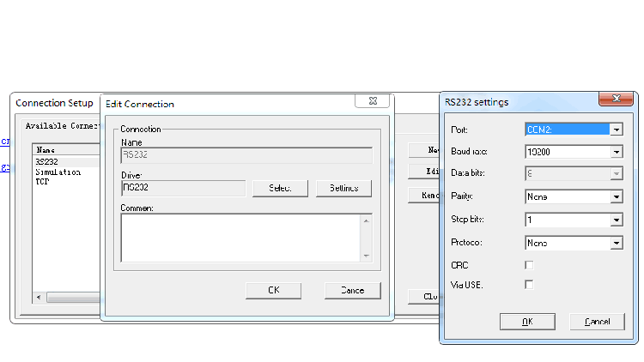This screenshot has height=362, width=644.
Task: Open driver Settings in Edit Connection
Action: (x=343, y=188)
